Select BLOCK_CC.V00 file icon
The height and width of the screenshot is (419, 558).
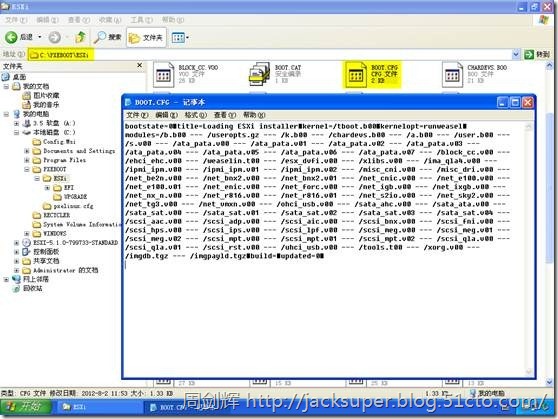click(163, 74)
